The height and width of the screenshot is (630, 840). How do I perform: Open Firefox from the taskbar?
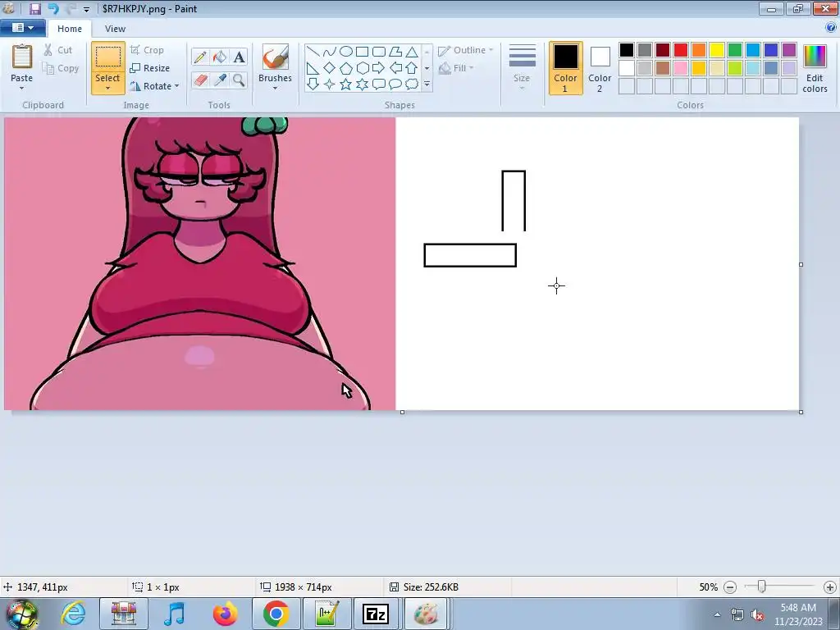tap(225, 614)
